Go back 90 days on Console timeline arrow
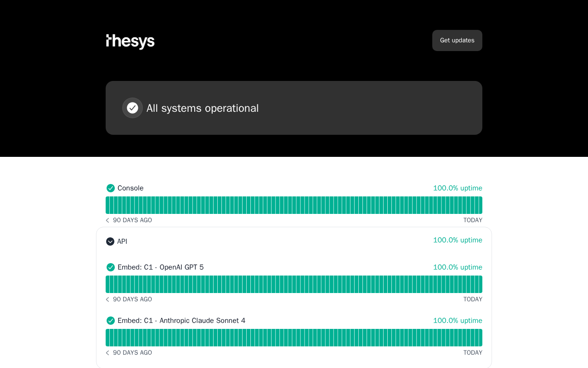Viewport: 588px width, 368px height. click(107, 220)
